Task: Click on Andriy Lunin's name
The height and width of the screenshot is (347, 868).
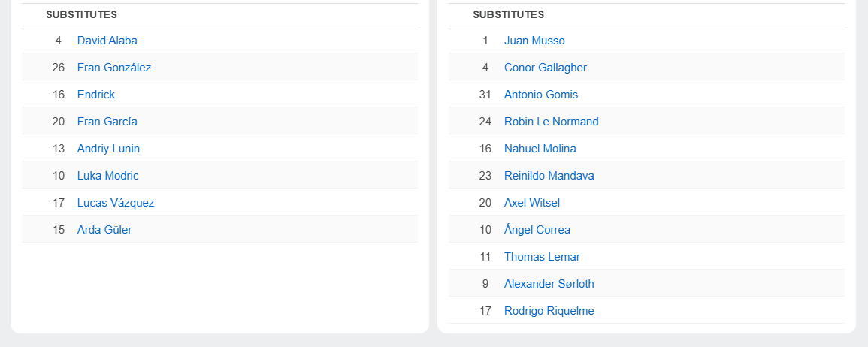Action: point(108,149)
